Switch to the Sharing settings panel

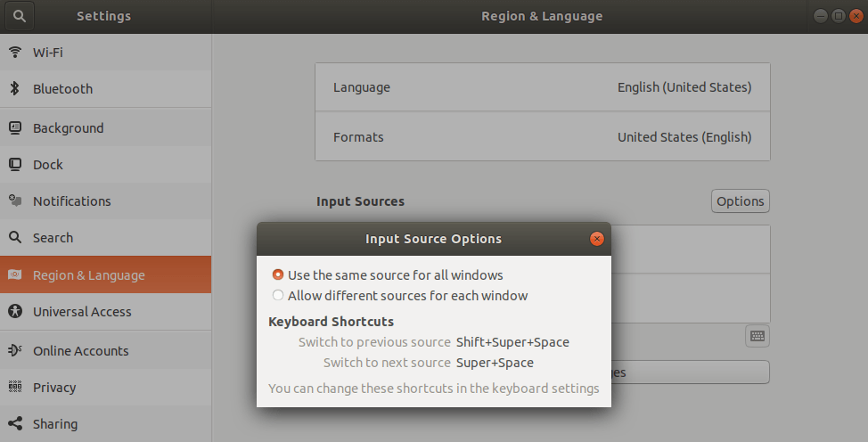55,424
